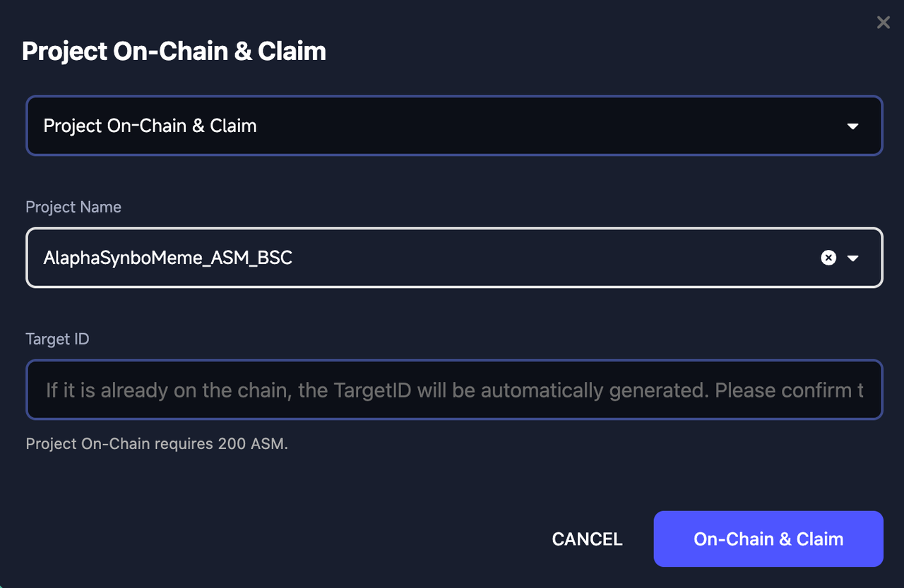This screenshot has width=904, height=588.
Task: Remove the project selection with the circled x
Action: [828, 258]
